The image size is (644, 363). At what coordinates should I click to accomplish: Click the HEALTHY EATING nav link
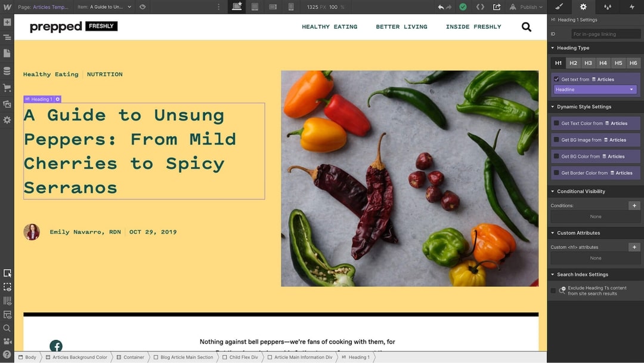[329, 27]
